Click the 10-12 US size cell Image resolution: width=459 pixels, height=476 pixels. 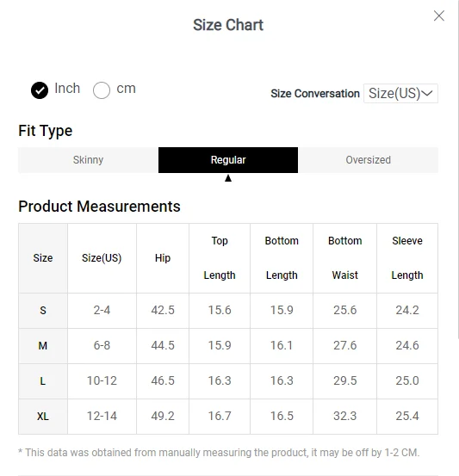(102, 380)
